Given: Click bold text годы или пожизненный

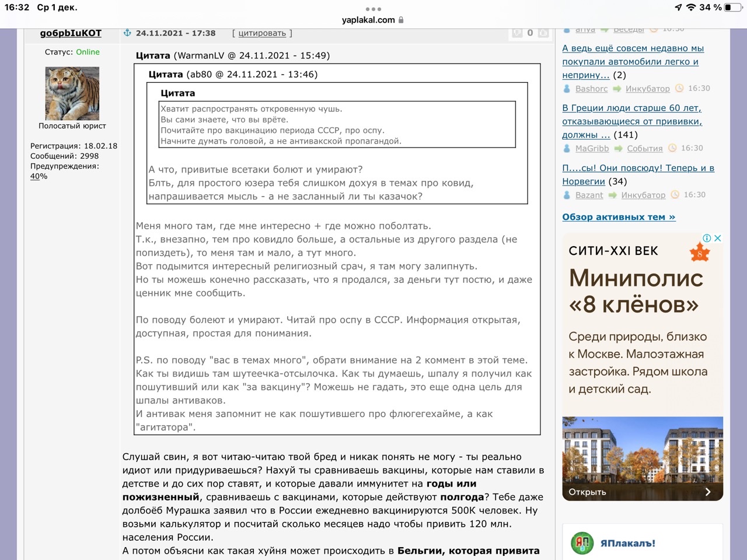Looking at the screenshot, I should pyautogui.click(x=299, y=491).
